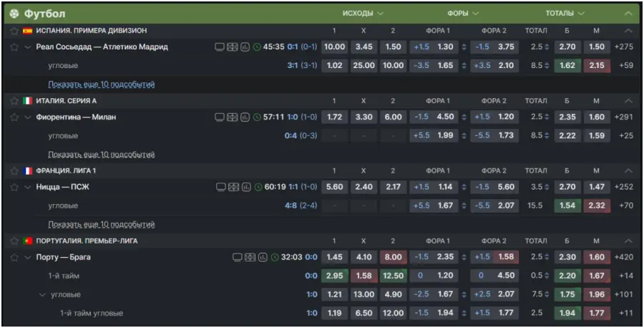Show statistics for Ницца — ПСЖ

click(x=246, y=187)
